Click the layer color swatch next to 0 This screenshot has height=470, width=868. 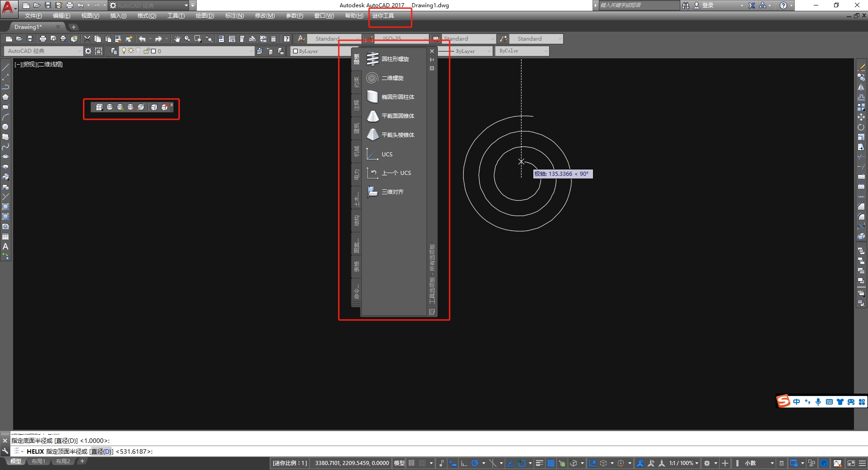point(153,51)
